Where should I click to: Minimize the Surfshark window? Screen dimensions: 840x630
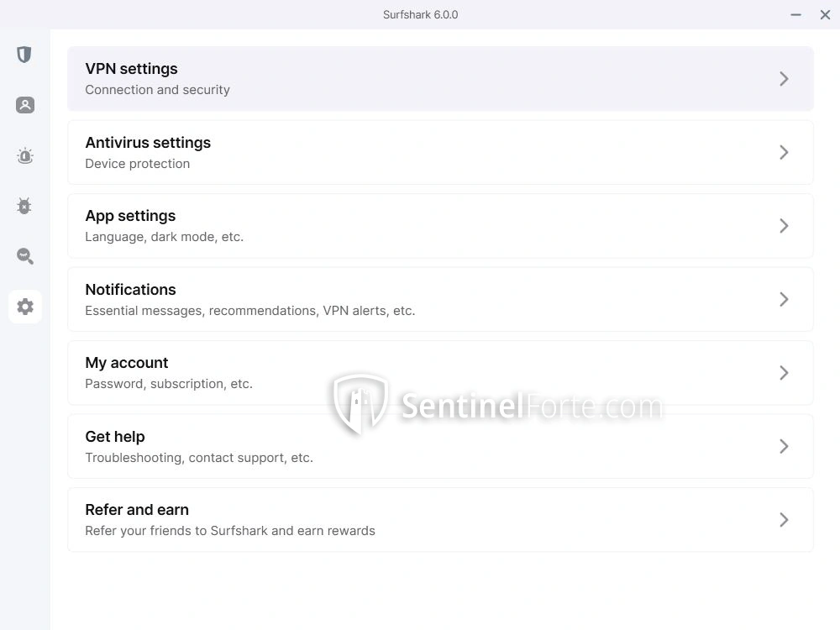click(x=795, y=14)
